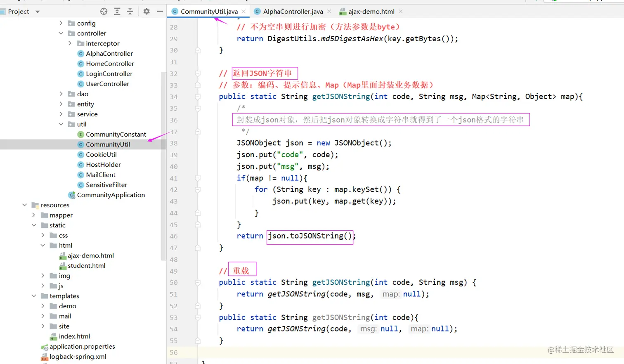Image resolution: width=624 pixels, height=364 pixels.
Task: Fold the comment block at line 35
Action: pyautogui.click(x=198, y=109)
